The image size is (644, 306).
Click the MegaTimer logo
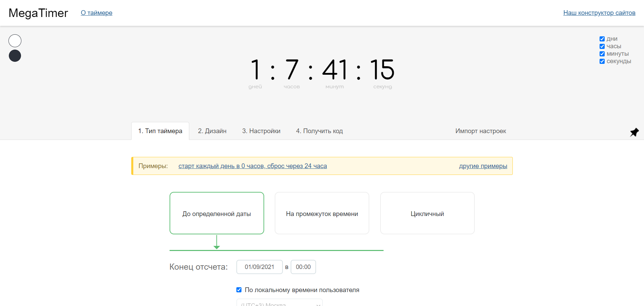[38, 13]
